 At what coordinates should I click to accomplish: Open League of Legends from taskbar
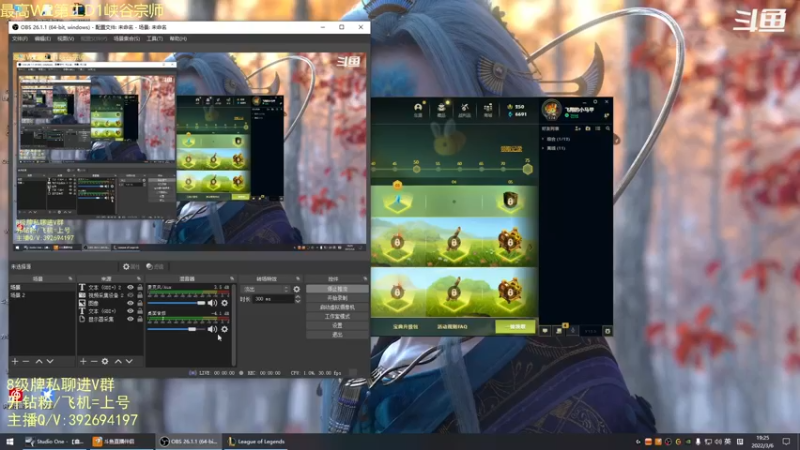pos(256,442)
